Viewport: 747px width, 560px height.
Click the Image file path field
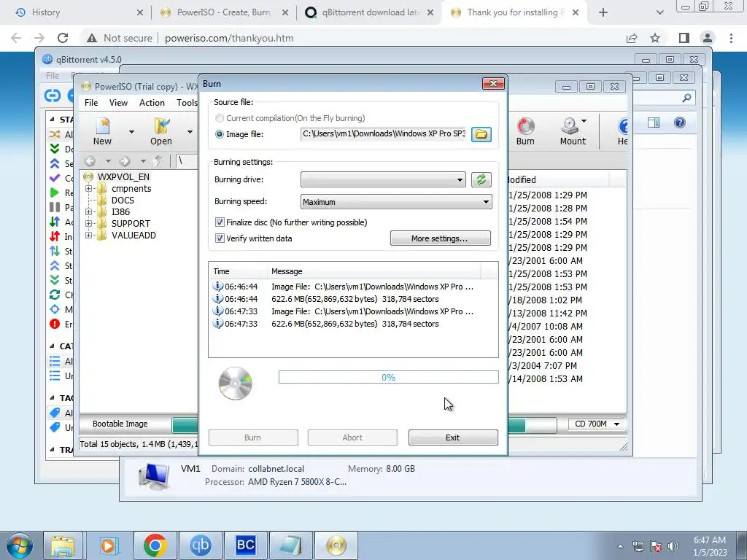point(384,134)
